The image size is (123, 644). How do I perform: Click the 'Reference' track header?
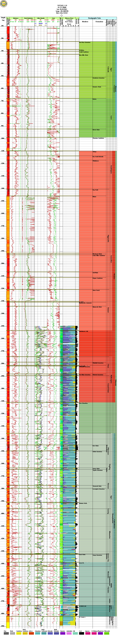point(16,18)
